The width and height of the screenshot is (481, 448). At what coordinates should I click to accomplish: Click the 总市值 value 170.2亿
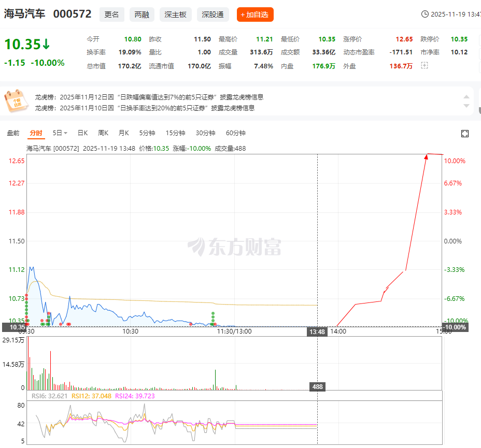point(130,66)
